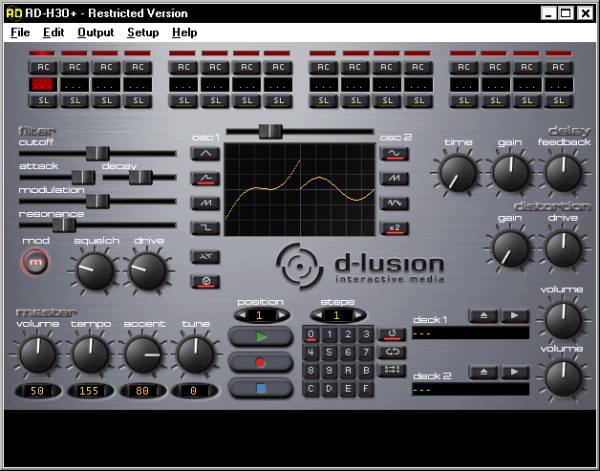The height and width of the screenshot is (471, 600).
Task: Open the Output menu
Action: pyautogui.click(x=96, y=33)
